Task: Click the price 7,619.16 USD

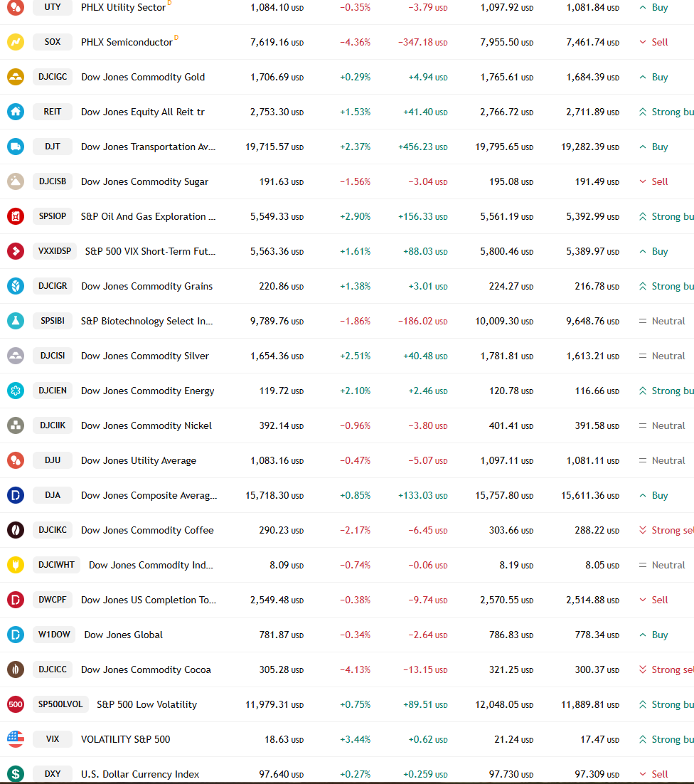Action: 277,43
